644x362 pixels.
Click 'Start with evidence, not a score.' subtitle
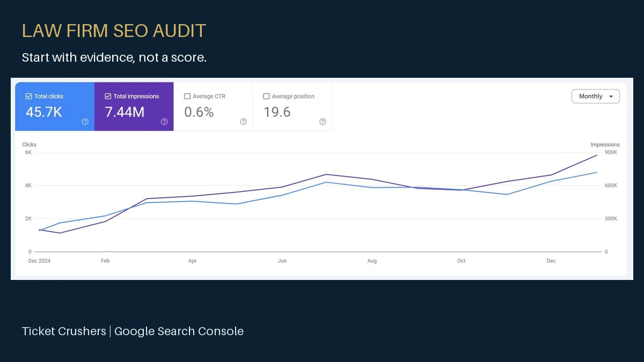(x=114, y=57)
